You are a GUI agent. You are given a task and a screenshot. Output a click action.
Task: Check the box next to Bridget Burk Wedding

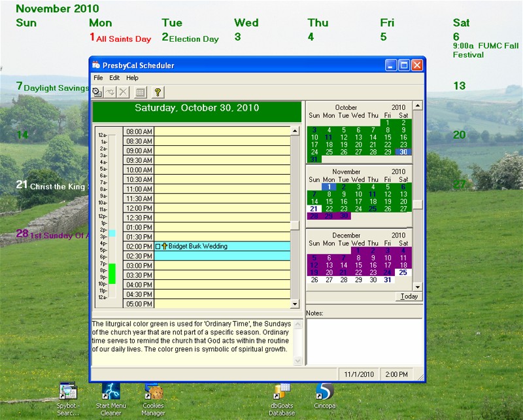[x=158, y=247]
